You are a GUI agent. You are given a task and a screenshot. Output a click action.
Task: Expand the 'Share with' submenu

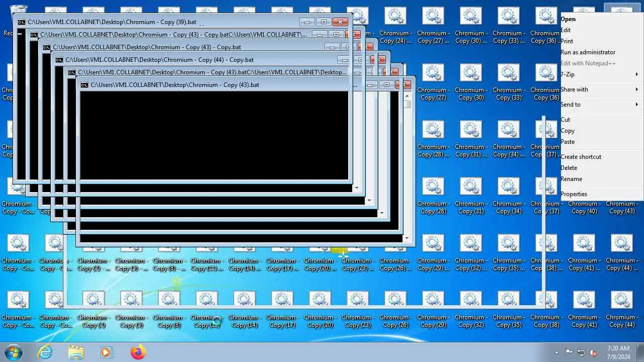point(601,89)
